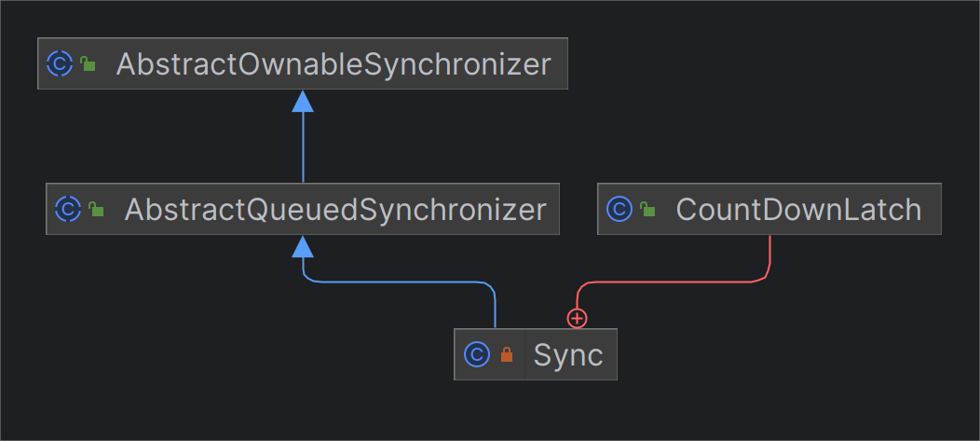
Task: Click CountDownLatch's green public lock icon
Action: (x=647, y=210)
